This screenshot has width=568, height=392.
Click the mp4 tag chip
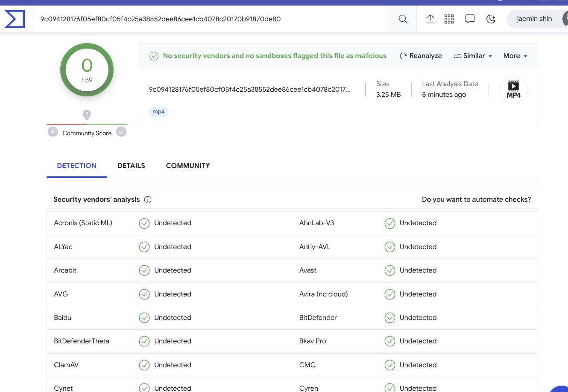pyautogui.click(x=158, y=112)
